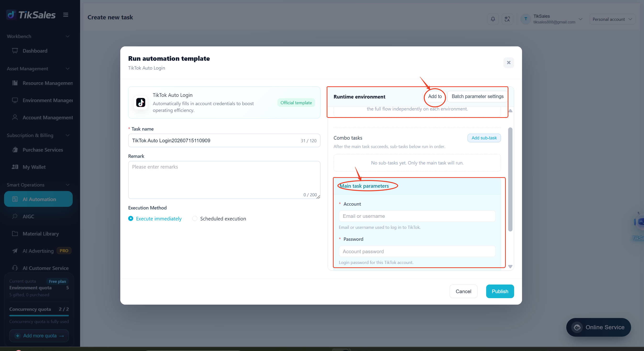
Task: Open AI Automation menu item
Action: coord(39,199)
